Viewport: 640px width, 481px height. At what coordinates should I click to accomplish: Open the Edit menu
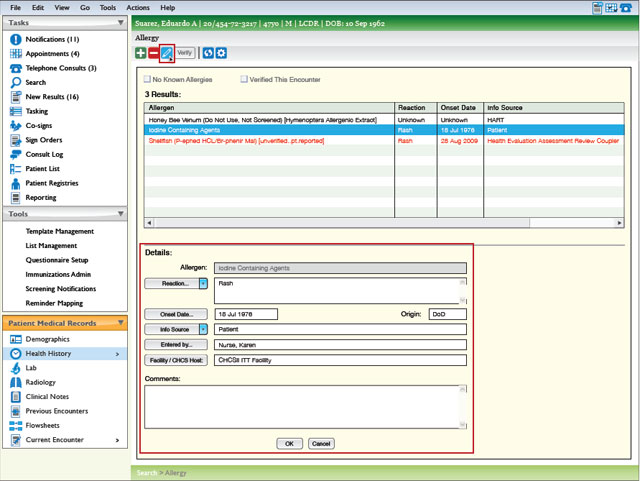pos(38,7)
